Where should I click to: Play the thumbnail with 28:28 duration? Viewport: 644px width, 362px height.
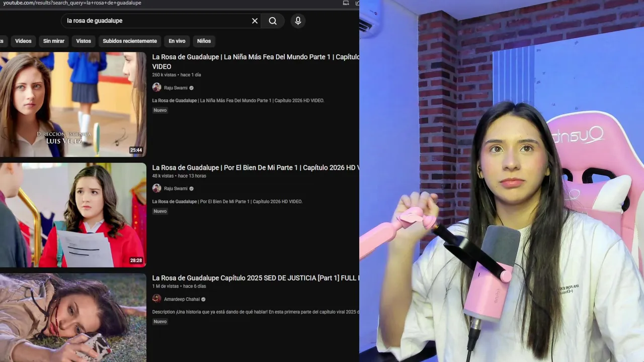coord(73,215)
